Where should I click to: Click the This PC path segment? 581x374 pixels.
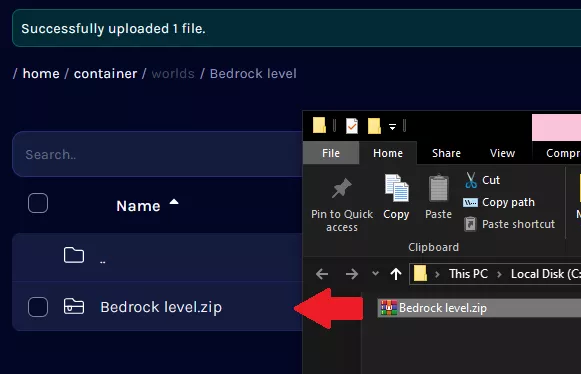[468, 274]
